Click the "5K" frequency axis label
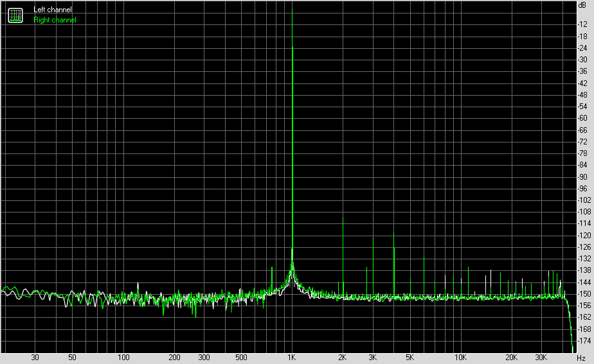Image resolution: width=594 pixels, height=364 pixels. tap(410, 358)
